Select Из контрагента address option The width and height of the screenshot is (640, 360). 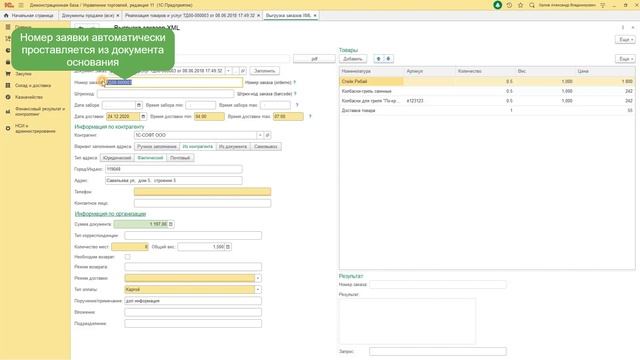pyautogui.click(x=198, y=147)
